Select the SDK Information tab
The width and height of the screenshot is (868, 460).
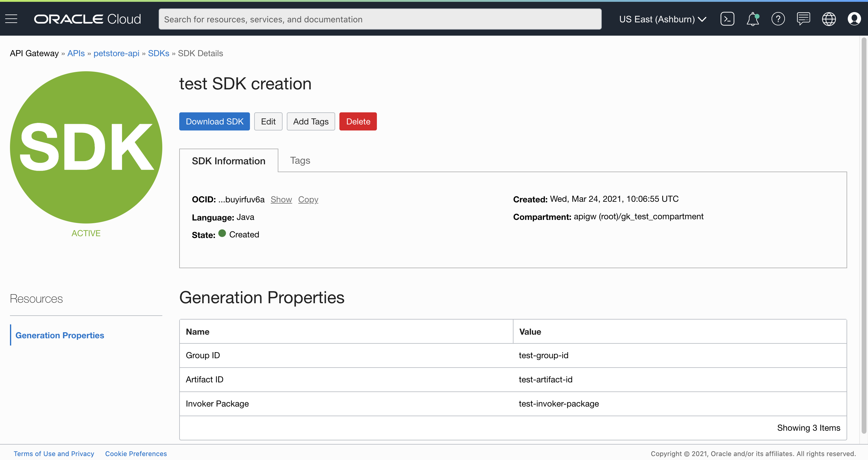point(228,161)
